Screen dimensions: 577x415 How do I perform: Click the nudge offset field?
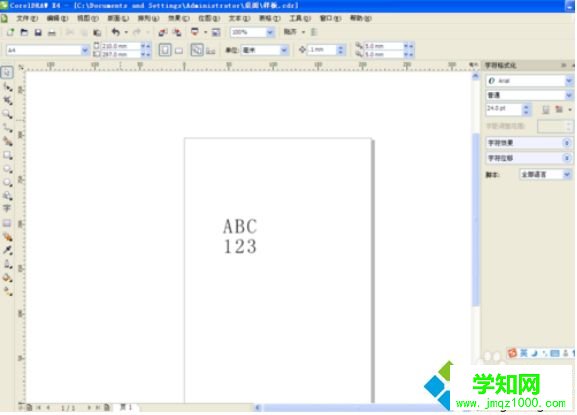click(x=322, y=50)
